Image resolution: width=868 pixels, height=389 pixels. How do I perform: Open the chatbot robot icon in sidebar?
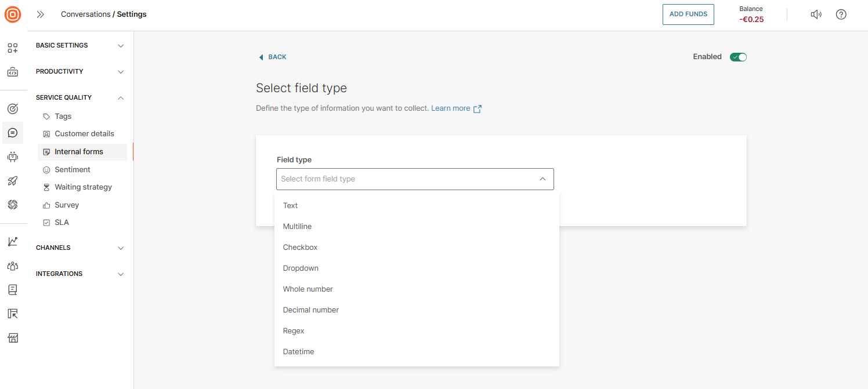click(x=13, y=157)
